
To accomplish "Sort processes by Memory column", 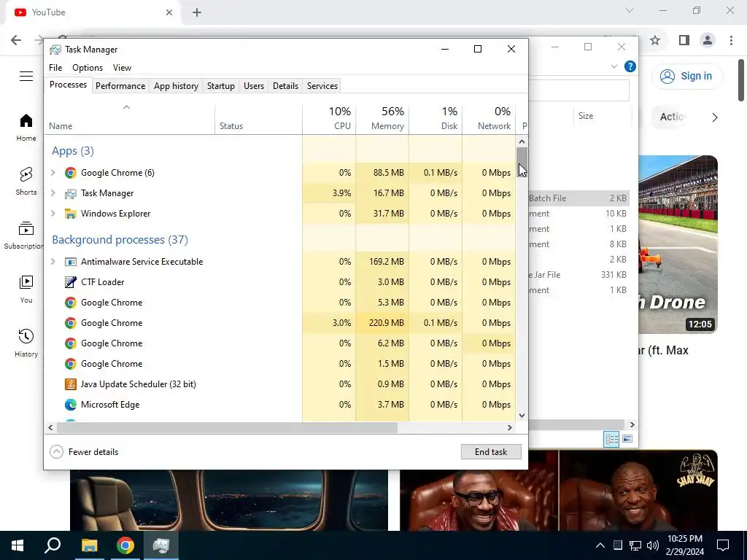I will point(382,119).
